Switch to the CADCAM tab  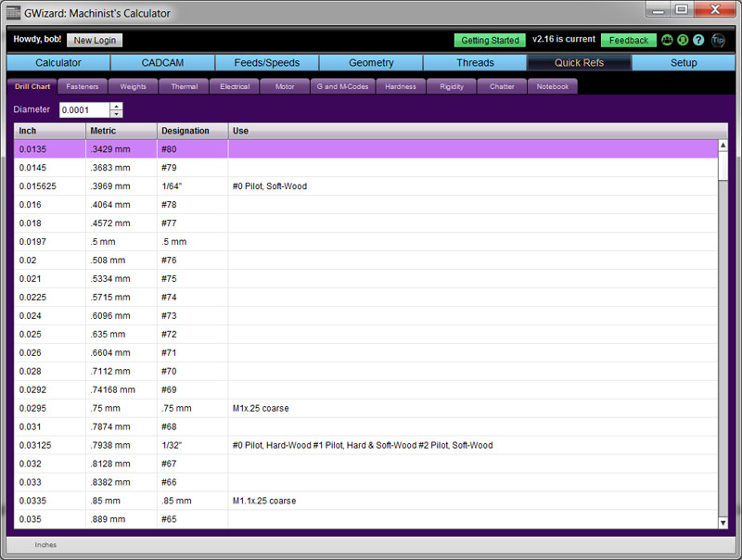[x=162, y=62]
